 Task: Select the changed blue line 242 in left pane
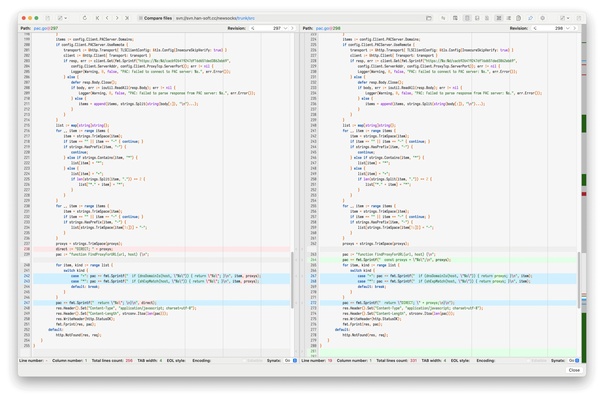(x=161, y=276)
